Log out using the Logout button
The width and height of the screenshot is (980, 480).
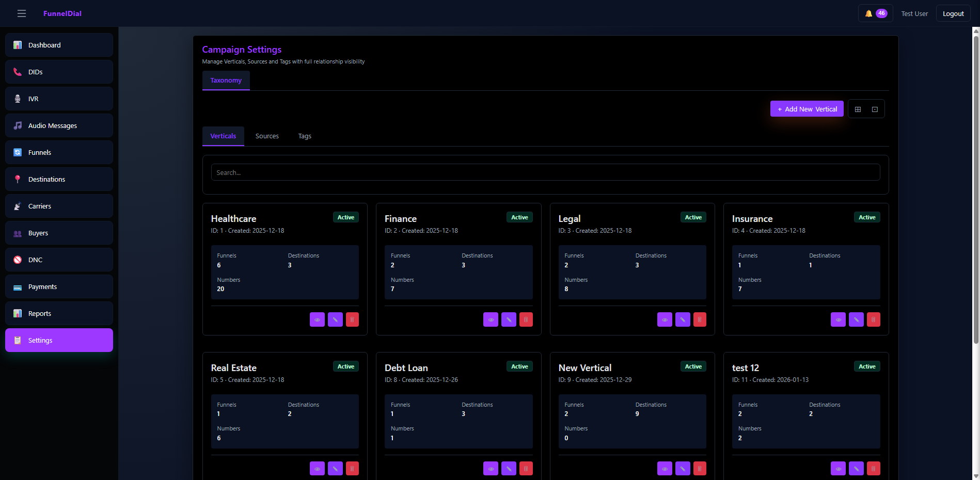click(x=953, y=14)
